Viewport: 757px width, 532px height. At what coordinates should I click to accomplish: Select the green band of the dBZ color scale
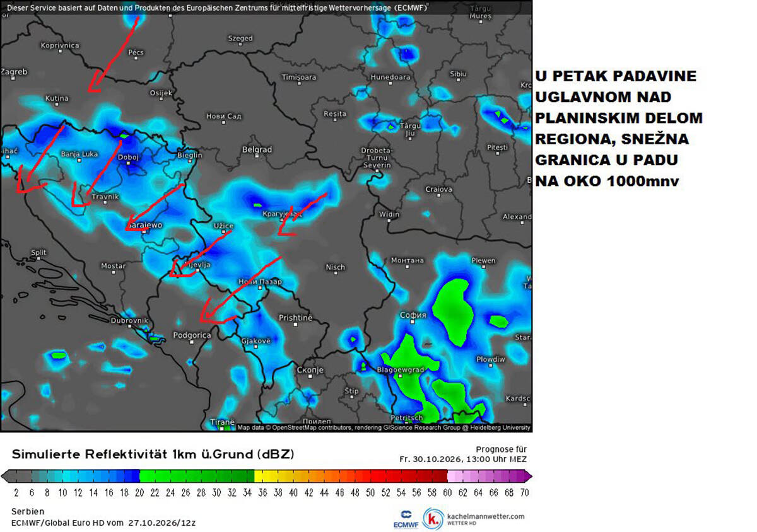[197, 476]
